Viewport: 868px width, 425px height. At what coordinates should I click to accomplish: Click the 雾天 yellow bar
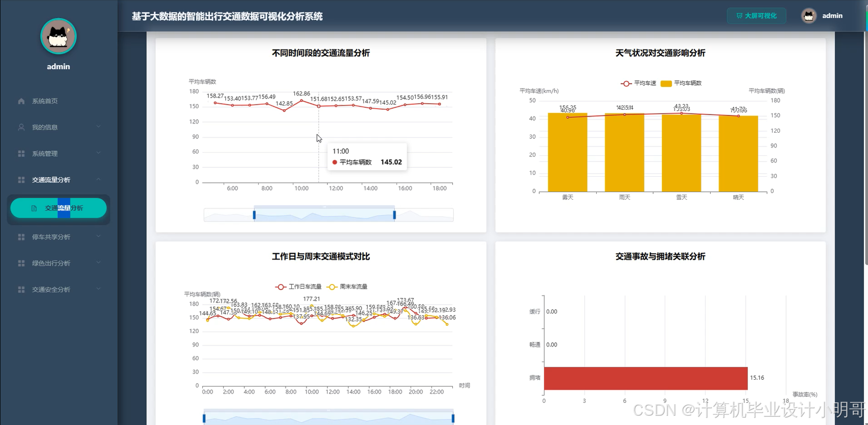coord(568,152)
